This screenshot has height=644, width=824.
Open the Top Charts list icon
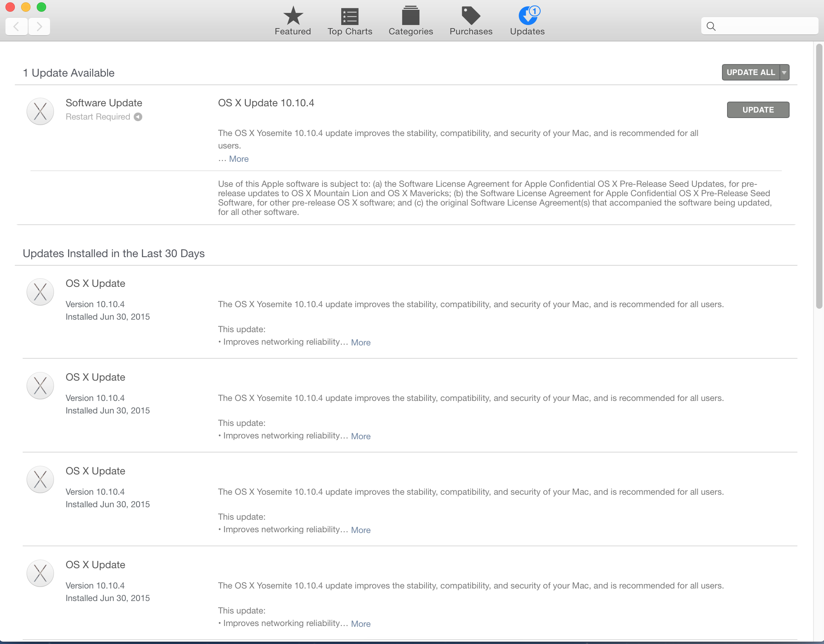(350, 16)
